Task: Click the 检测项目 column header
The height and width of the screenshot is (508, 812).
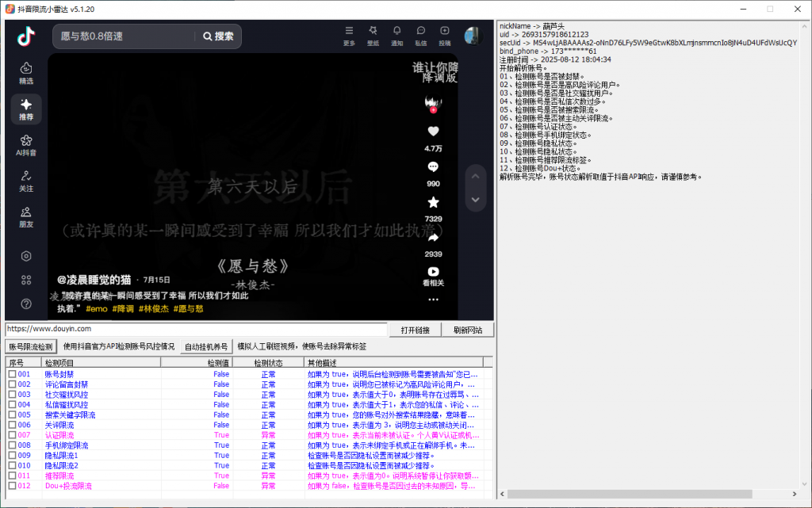Action: 101,363
